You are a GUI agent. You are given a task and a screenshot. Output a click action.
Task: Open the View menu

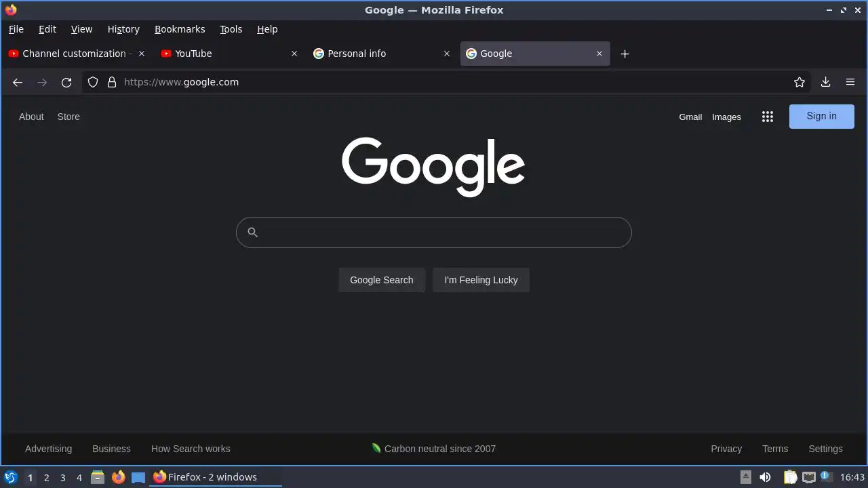click(81, 29)
